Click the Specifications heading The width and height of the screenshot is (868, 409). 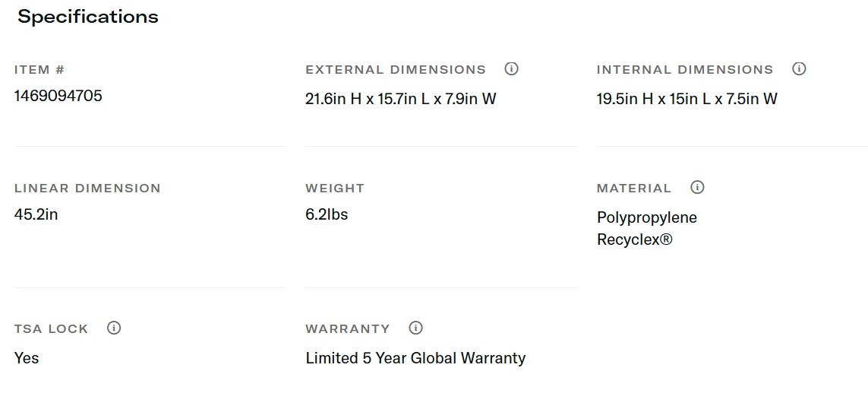[x=88, y=17]
